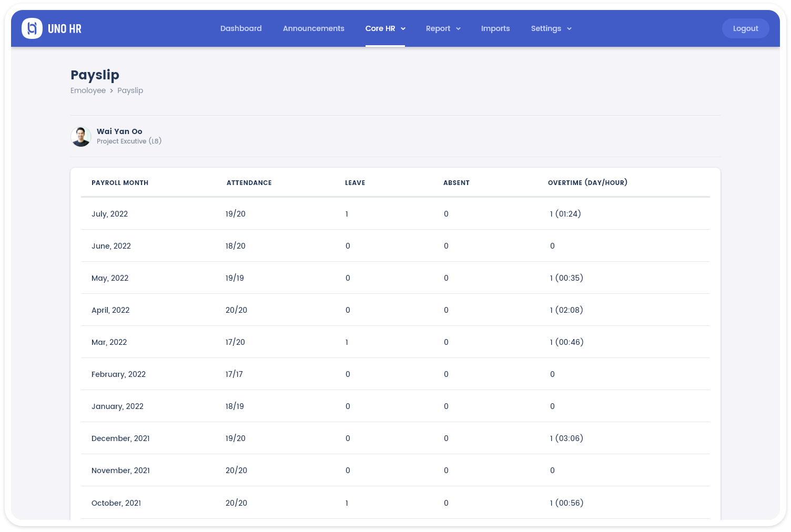Open the April, 2022 payslip row

(110, 310)
